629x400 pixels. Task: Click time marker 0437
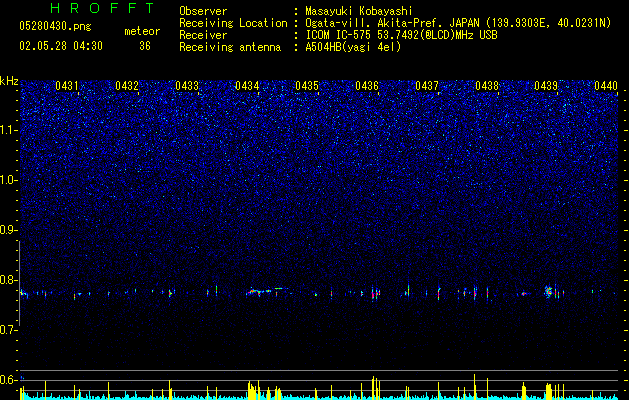[x=427, y=85]
